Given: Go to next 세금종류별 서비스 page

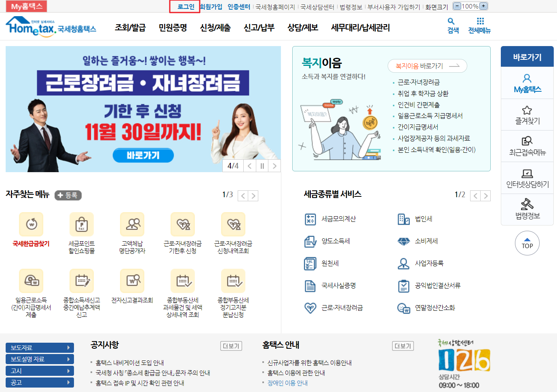Looking at the screenshot, I should pyautogui.click(x=486, y=196).
